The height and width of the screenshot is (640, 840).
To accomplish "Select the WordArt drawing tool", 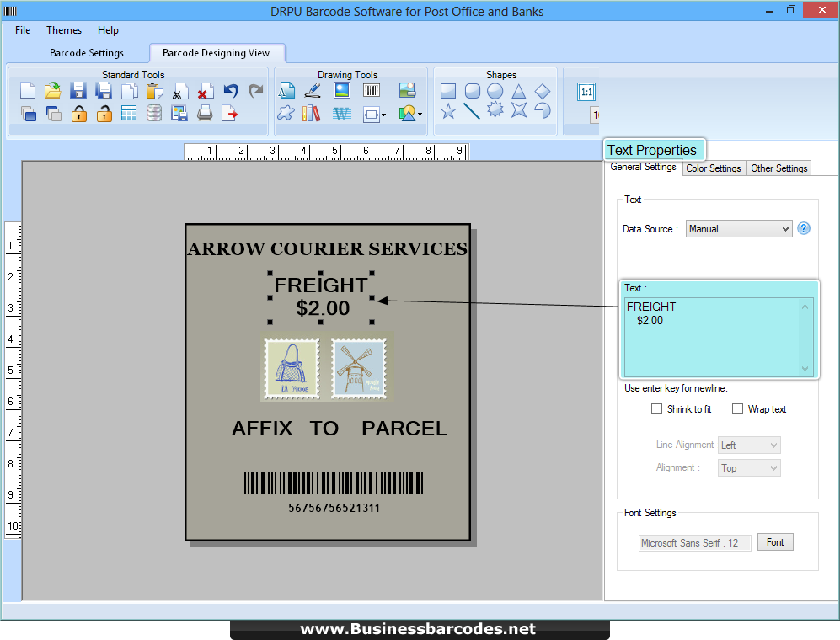I will point(340,112).
